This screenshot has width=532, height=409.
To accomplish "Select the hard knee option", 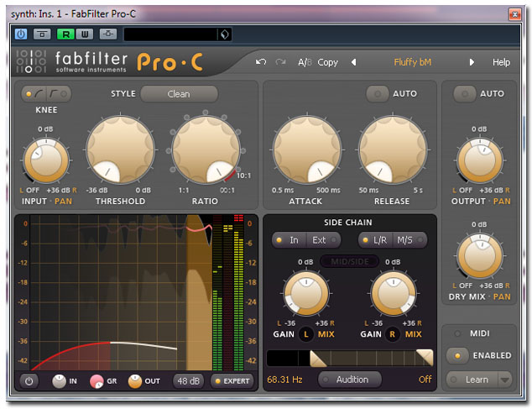I will (x=58, y=94).
